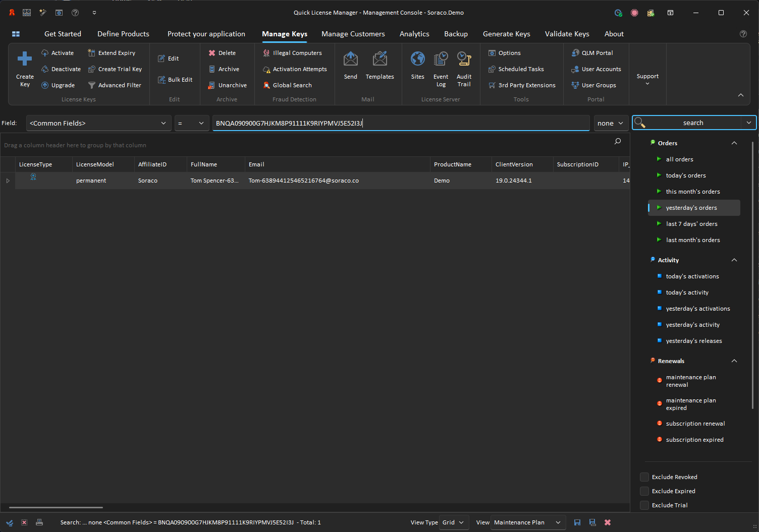Open the Event Log icon
Viewport: 759px width, 532px height.
[441, 60]
